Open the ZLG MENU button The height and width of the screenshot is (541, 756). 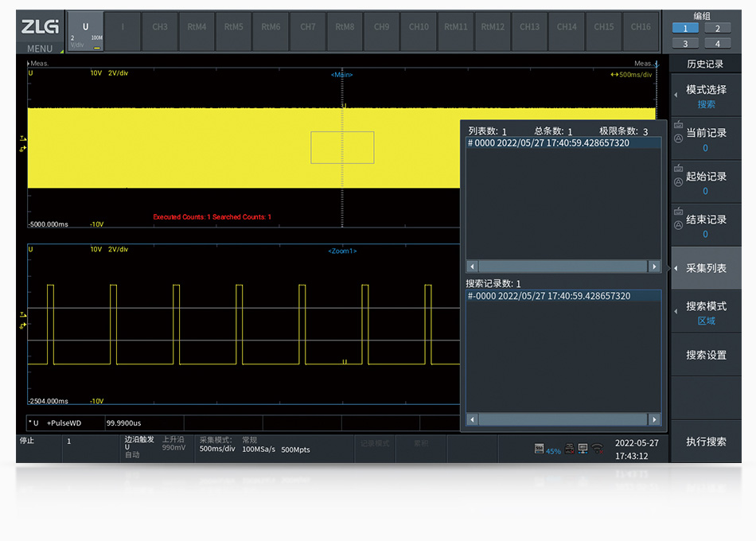pos(40,33)
